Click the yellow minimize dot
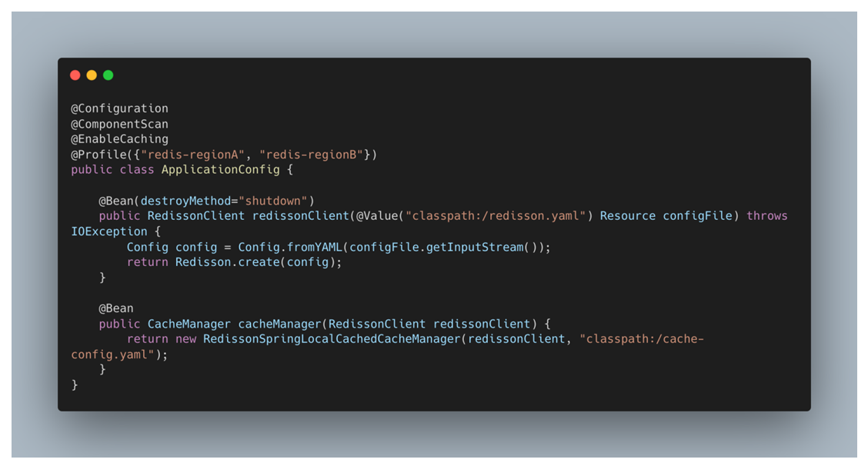The width and height of the screenshot is (868, 466). pos(92,75)
